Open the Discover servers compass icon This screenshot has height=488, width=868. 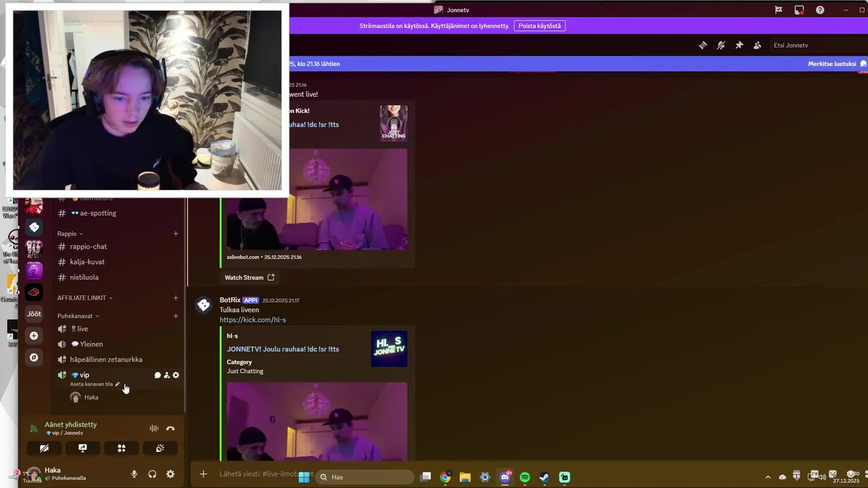(34, 357)
